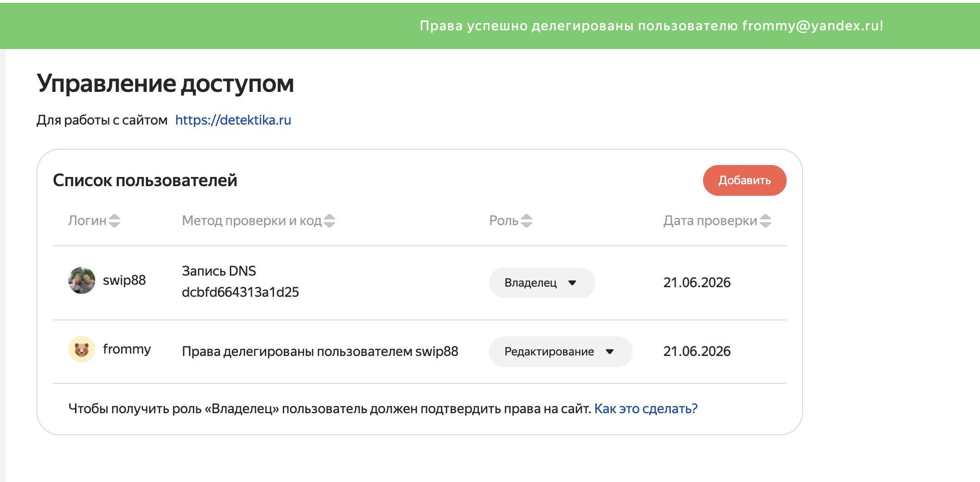Click the Дата проверки column header
This screenshot has height=482, width=980.
tap(710, 221)
